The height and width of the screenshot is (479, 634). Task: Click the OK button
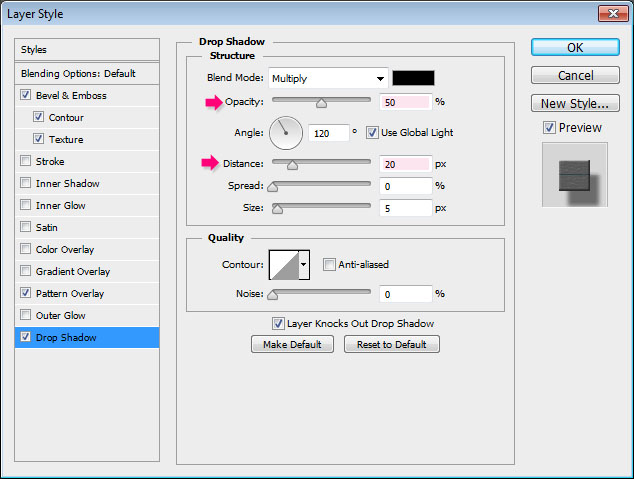tap(575, 48)
